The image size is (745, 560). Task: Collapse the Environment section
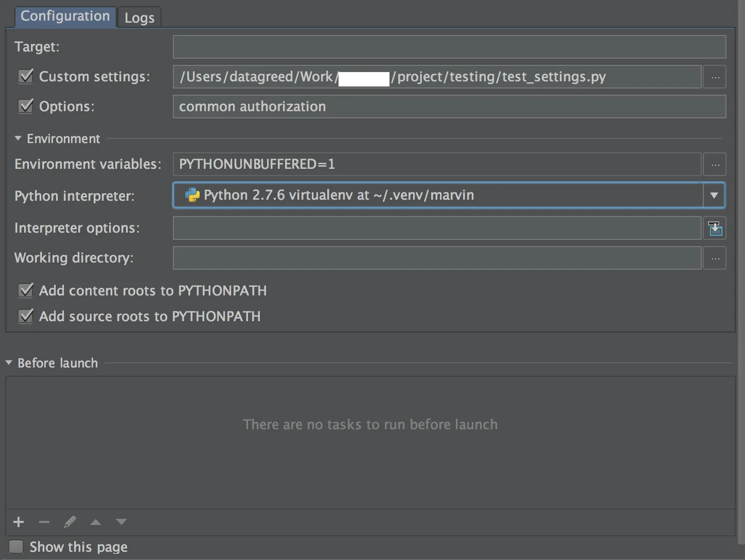[18, 138]
